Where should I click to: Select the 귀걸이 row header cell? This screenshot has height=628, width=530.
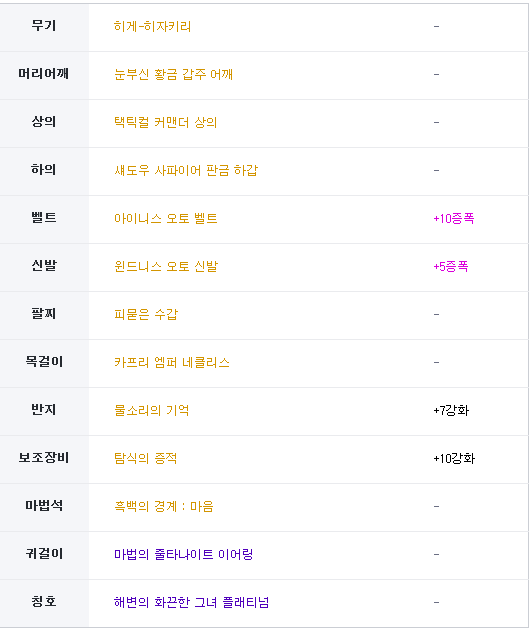[44, 556]
